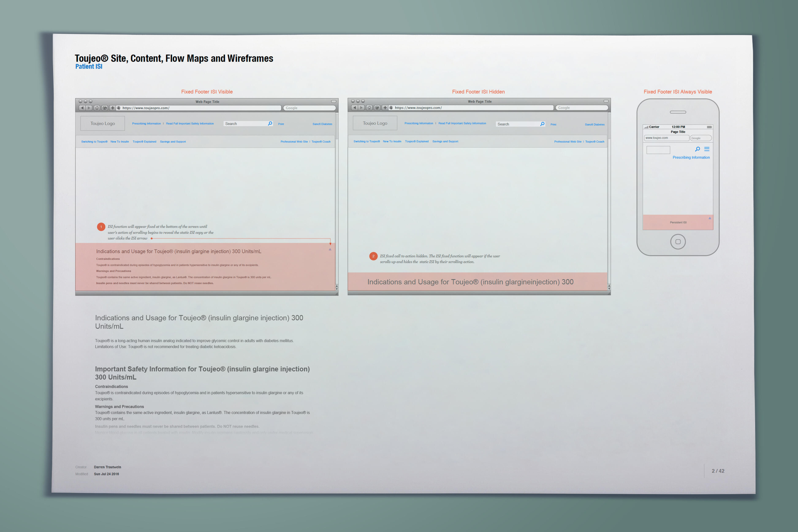The image size is (798, 532).
Task: Click the search magnifier in the ISI Visible page header
Action: 270,123
